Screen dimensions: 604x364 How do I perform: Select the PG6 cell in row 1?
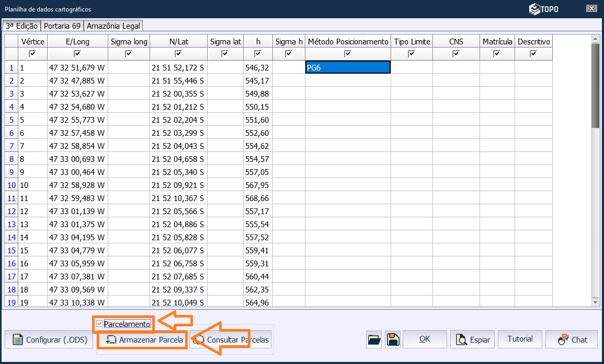click(348, 67)
